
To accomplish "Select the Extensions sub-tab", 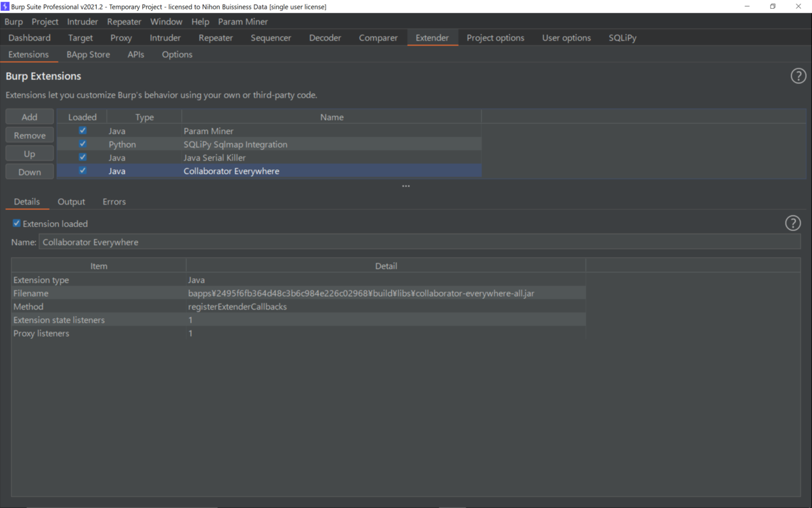I will click(28, 54).
